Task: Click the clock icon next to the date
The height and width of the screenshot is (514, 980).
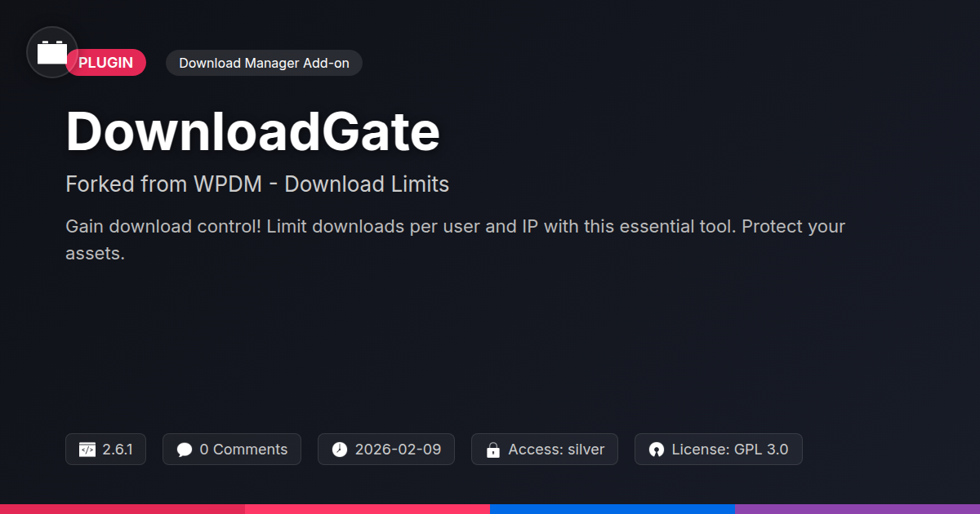Action: pos(340,450)
